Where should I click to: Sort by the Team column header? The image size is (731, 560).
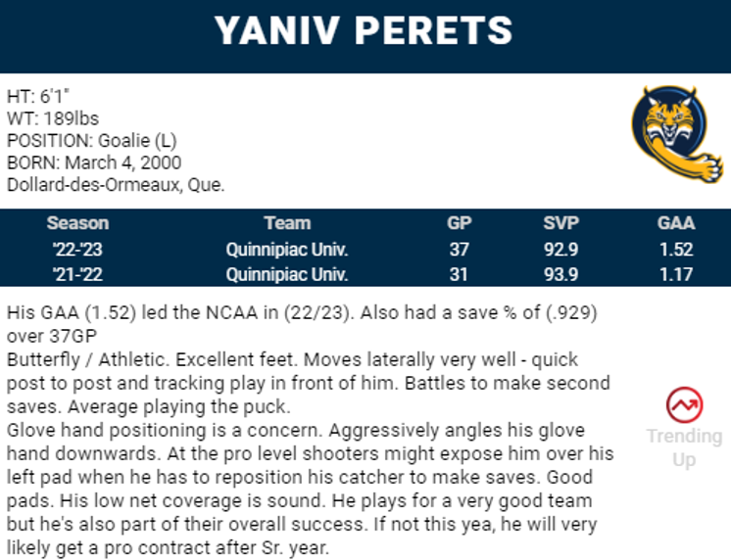287,223
